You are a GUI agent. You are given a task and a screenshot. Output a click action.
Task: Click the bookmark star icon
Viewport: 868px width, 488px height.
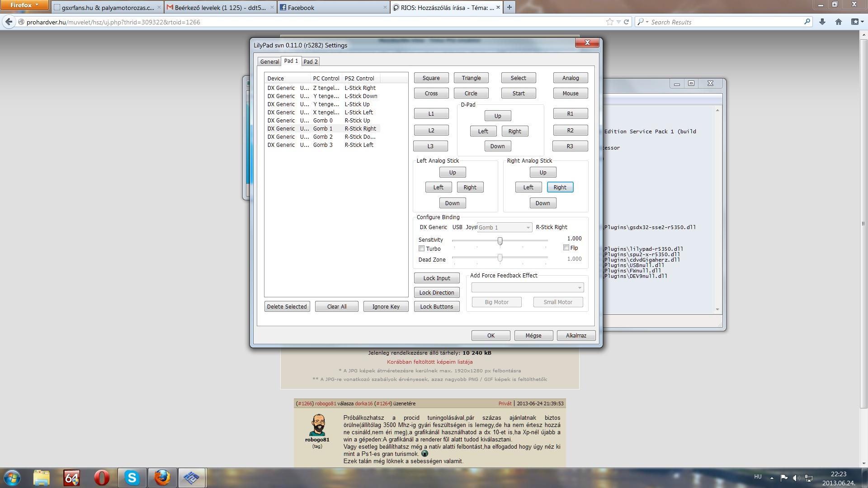coord(609,22)
